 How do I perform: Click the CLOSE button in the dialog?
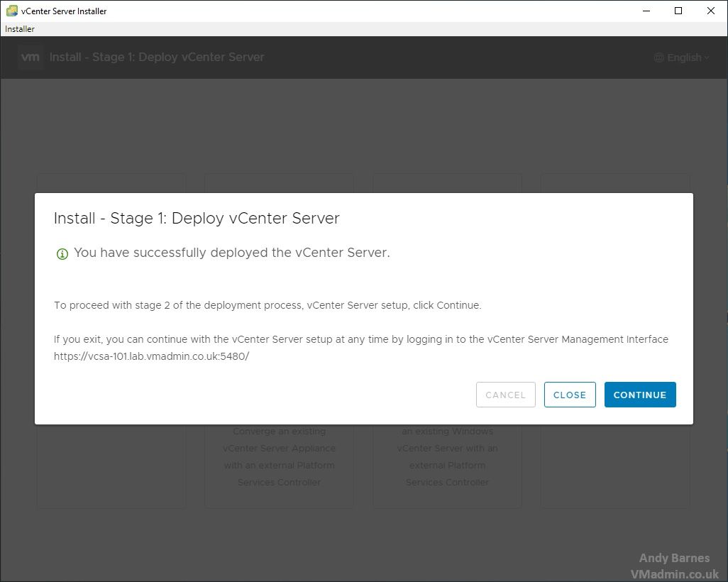570,395
